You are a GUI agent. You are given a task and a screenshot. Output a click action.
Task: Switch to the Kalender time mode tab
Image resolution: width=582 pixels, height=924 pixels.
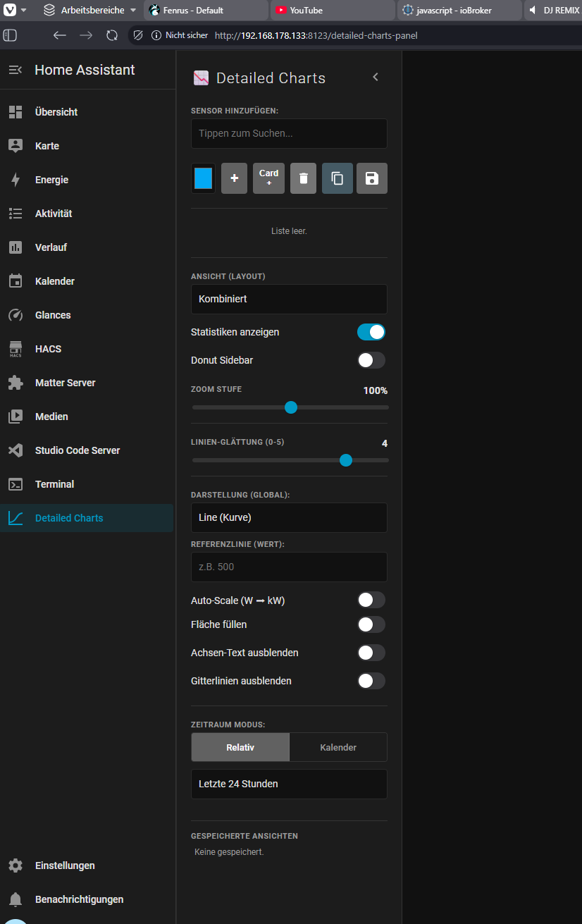pos(338,747)
